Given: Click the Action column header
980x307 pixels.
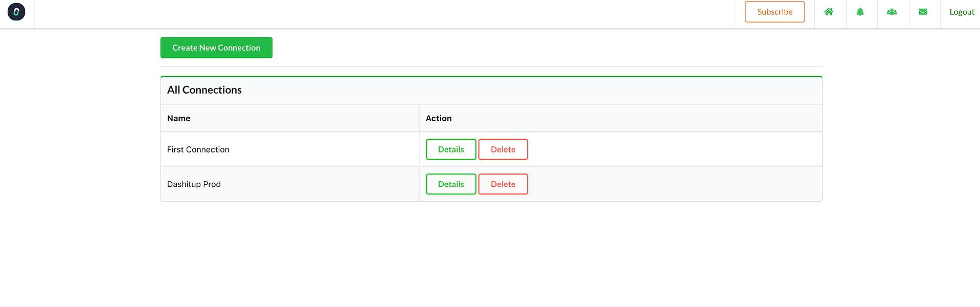Looking at the screenshot, I should pos(439,118).
